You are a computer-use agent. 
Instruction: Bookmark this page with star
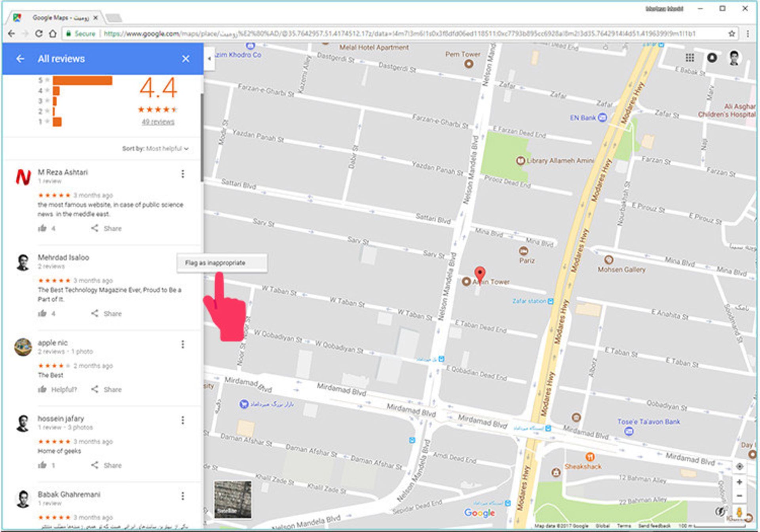(731, 34)
